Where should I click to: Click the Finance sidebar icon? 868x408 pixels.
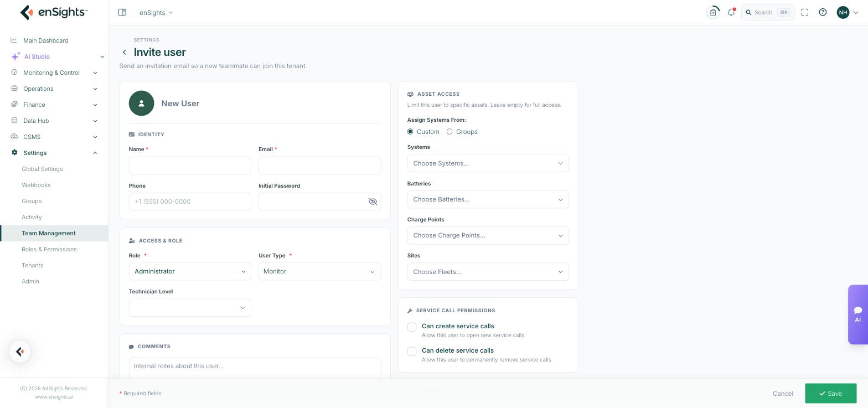14,105
